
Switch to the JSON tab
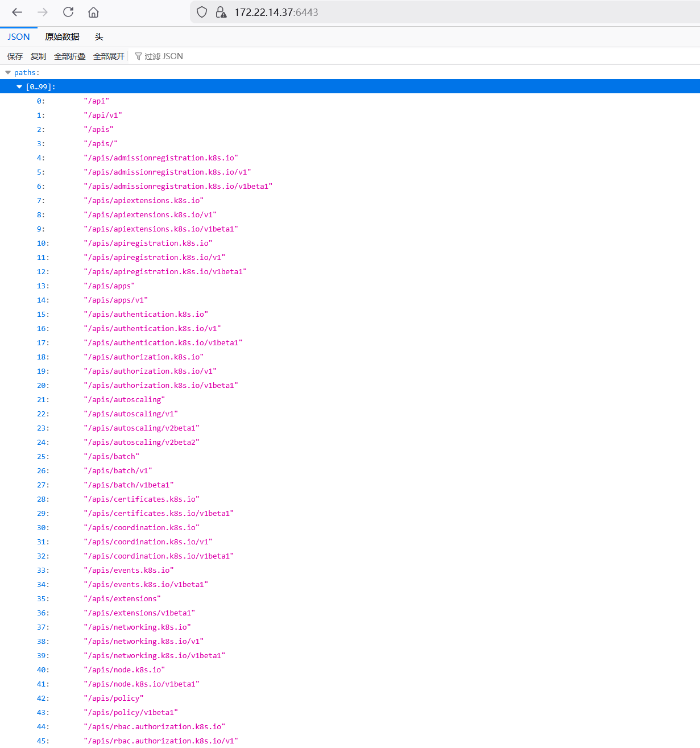[19, 37]
